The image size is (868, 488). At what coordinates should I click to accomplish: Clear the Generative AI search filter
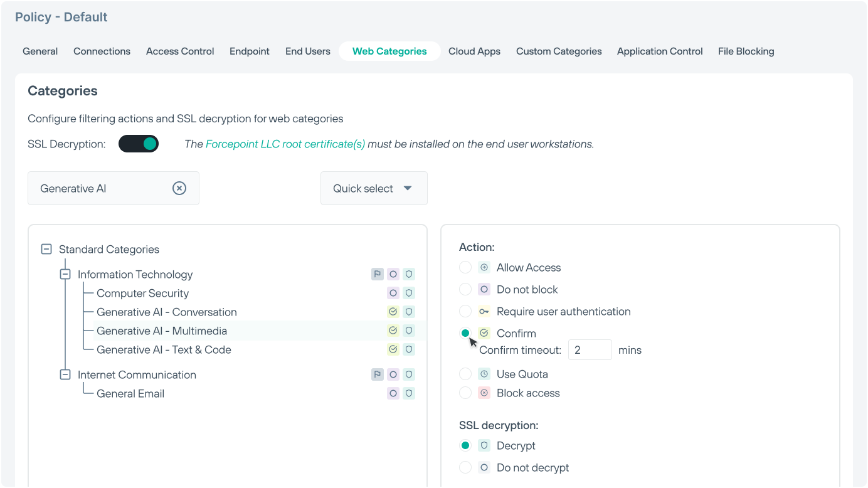pyautogui.click(x=180, y=188)
